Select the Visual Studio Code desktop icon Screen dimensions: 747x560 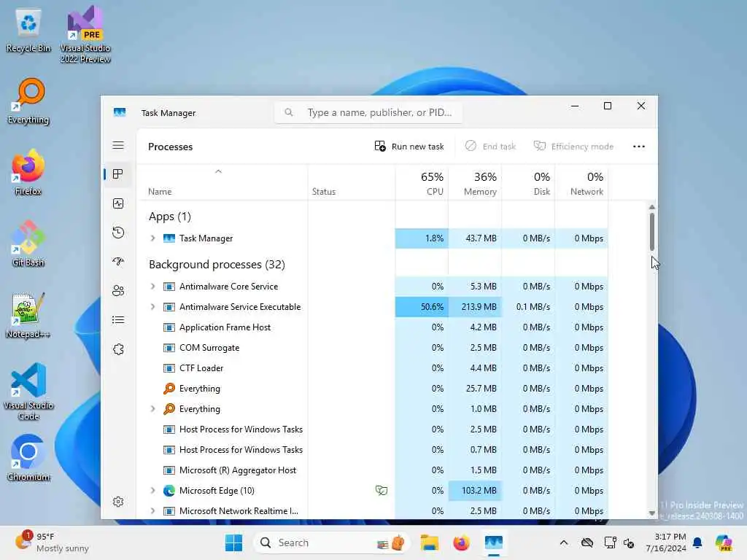(x=28, y=392)
